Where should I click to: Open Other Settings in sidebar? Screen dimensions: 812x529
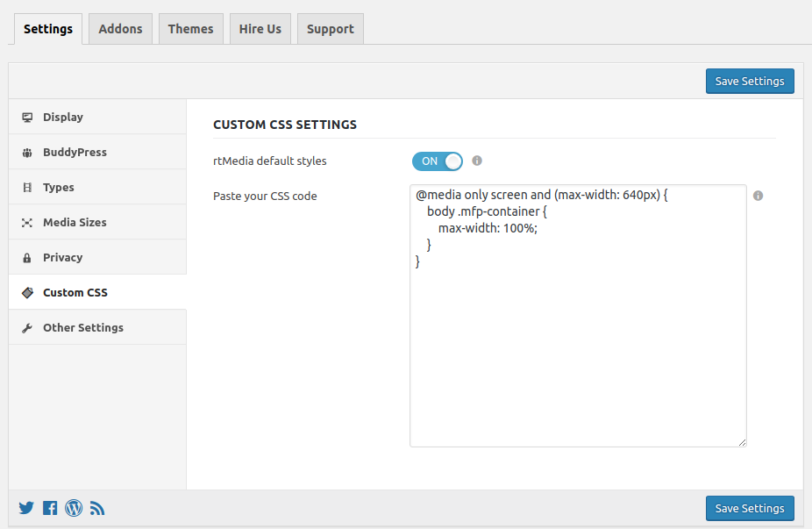click(x=82, y=327)
